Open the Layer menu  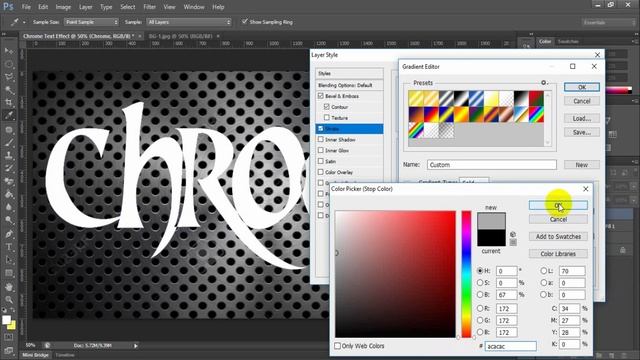(85, 7)
